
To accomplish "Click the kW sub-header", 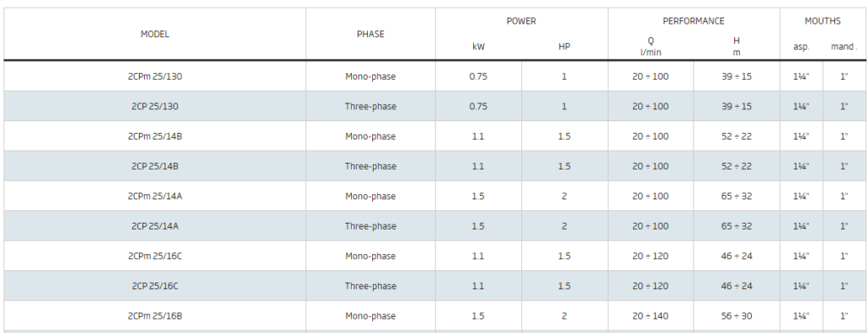I will click(x=478, y=47).
